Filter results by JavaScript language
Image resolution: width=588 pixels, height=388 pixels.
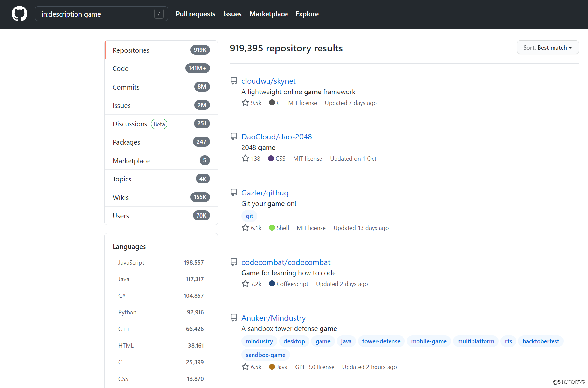(161, 263)
